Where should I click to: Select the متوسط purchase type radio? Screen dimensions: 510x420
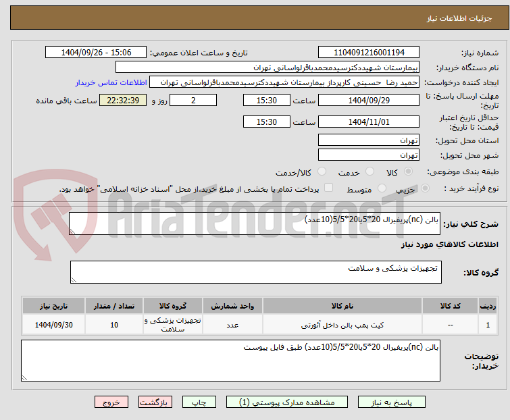[382, 188]
